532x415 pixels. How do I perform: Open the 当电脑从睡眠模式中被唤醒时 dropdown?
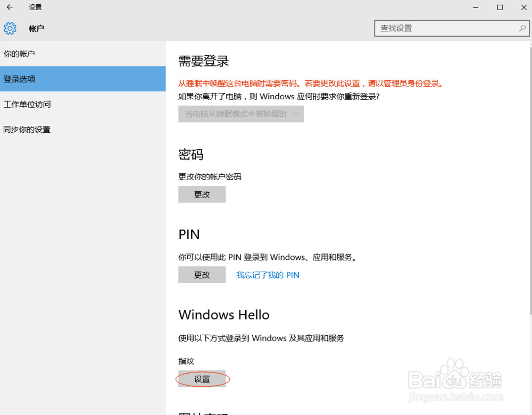241,114
